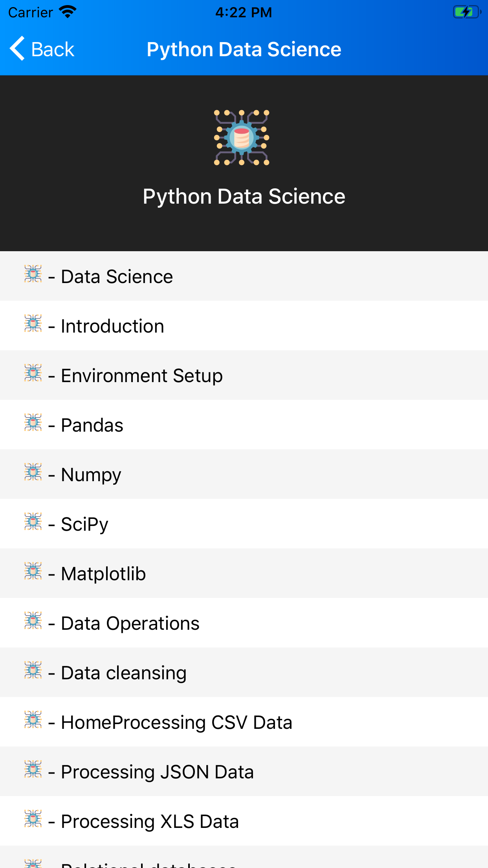Tap the 4:22 PM status bar clock

click(x=244, y=13)
